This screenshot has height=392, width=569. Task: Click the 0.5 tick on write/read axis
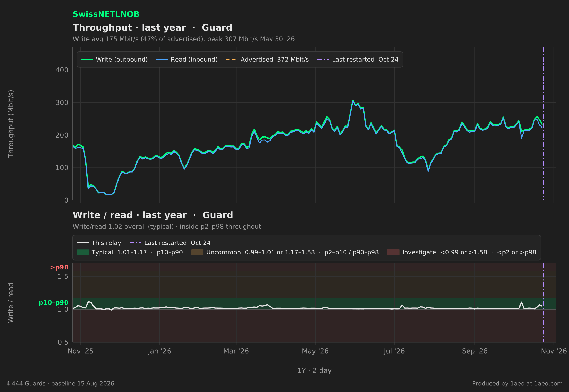[63, 342]
